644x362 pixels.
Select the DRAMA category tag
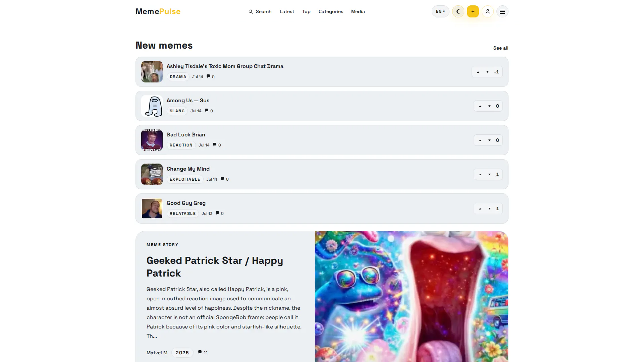[178, 77]
